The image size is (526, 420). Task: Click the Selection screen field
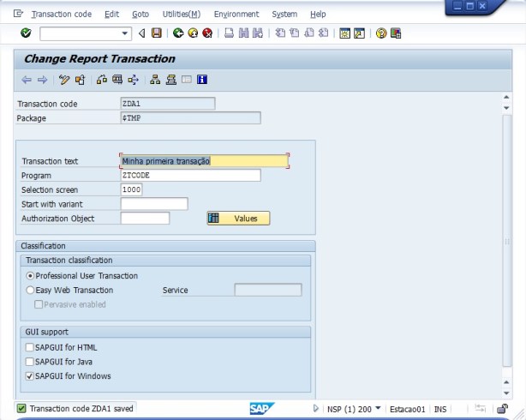[131, 189]
